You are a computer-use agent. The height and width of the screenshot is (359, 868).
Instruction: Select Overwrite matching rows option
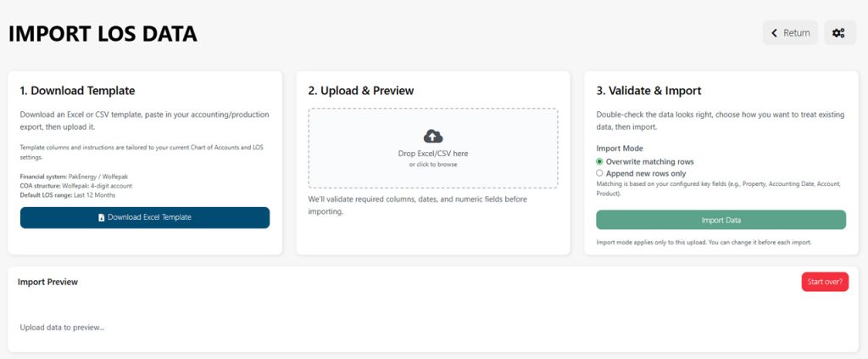coord(599,162)
